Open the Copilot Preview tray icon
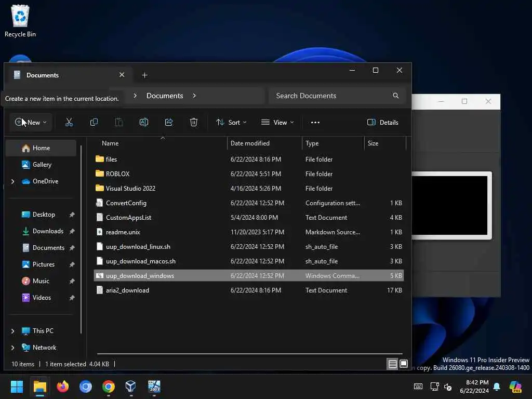The height and width of the screenshot is (399, 532). tap(515, 387)
